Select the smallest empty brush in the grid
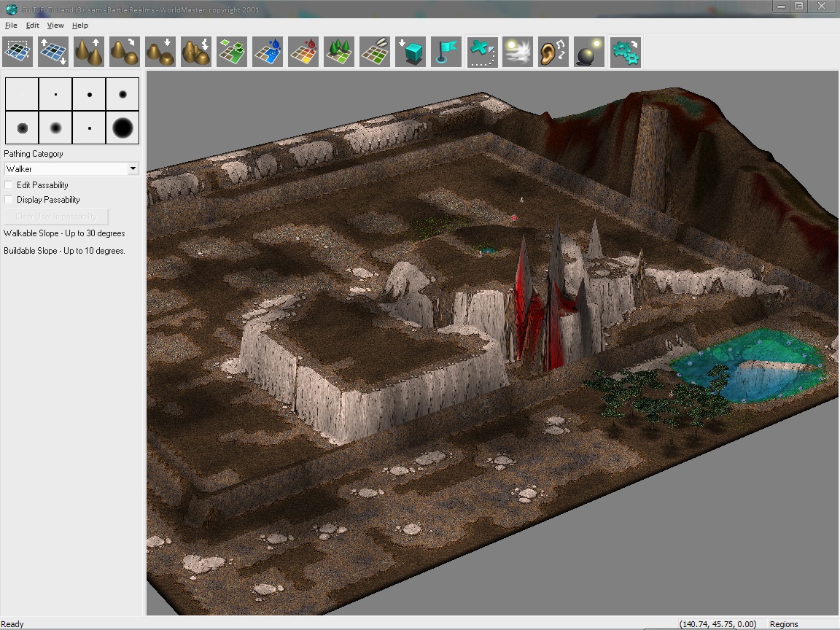 22,94
